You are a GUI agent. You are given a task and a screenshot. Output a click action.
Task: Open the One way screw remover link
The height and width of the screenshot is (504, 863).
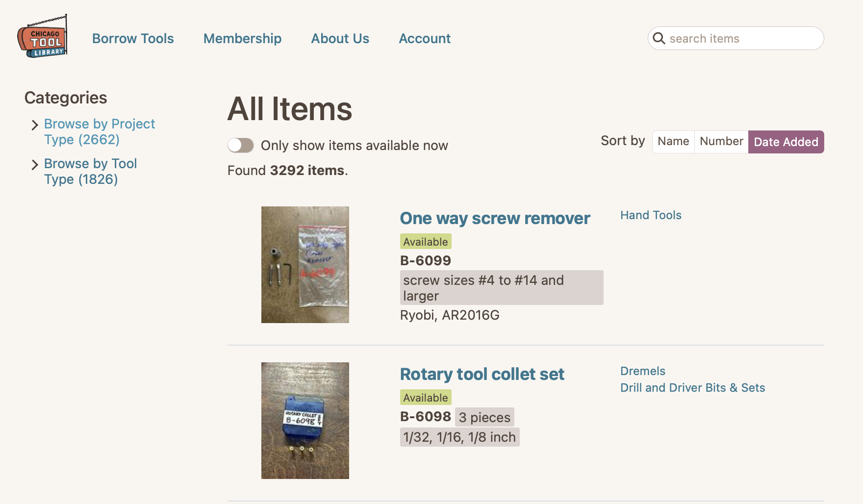(495, 218)
